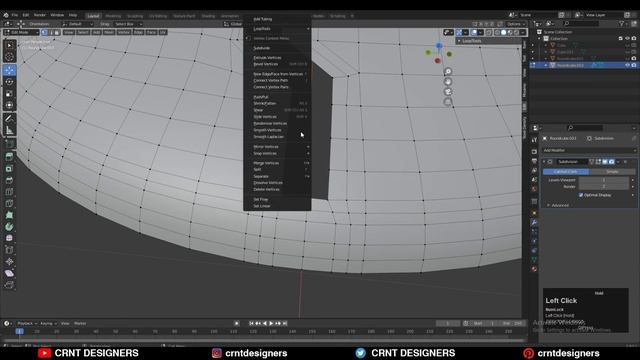Open the Vertex menu in viewport header
The width and height of the screenshot is (640, 360).
pyautogui.click(x=124, y=32)
